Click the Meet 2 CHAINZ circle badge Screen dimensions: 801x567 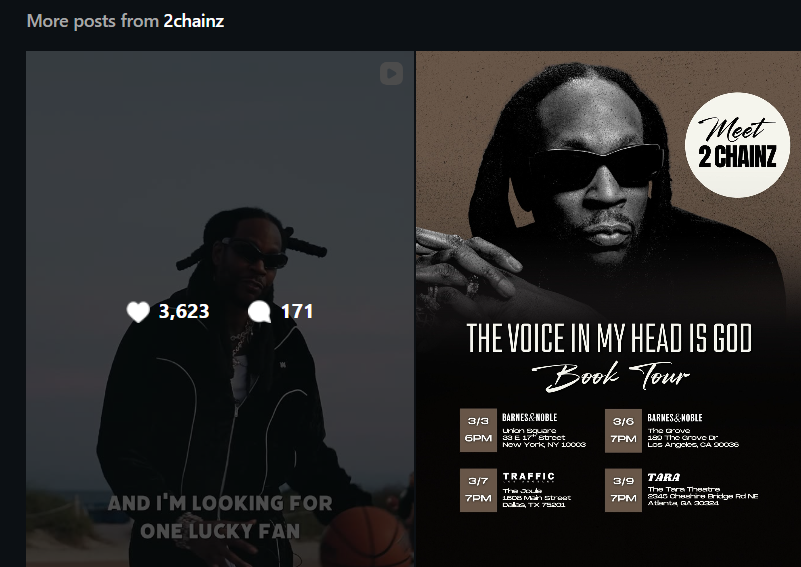click(x=737, y=145)
